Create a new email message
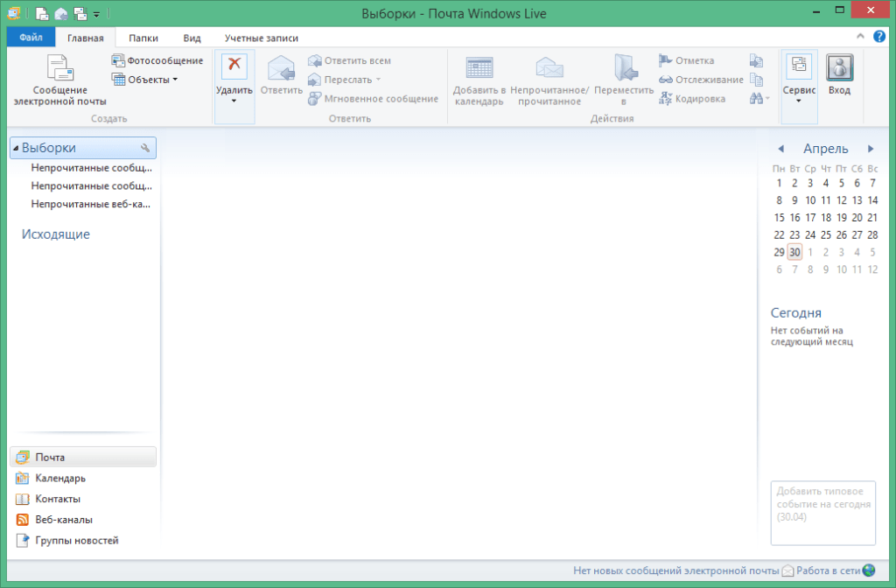Viewport: 896px width, 588px height. pyautogui.click(x=59, y=83)
